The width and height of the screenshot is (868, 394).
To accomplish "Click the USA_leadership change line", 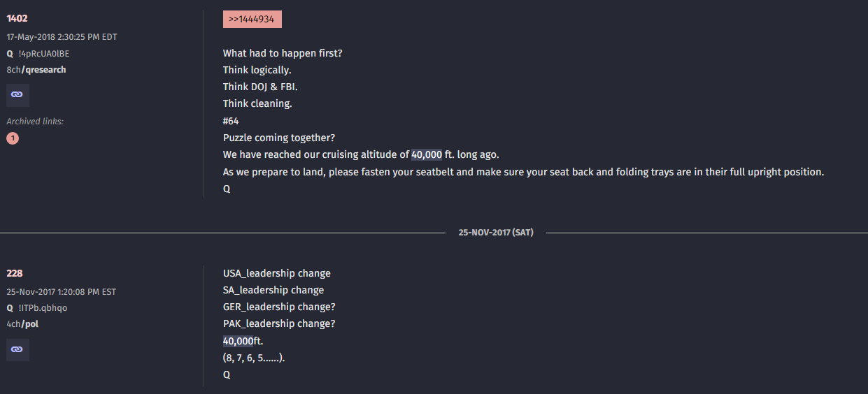I will coord(277,273).
